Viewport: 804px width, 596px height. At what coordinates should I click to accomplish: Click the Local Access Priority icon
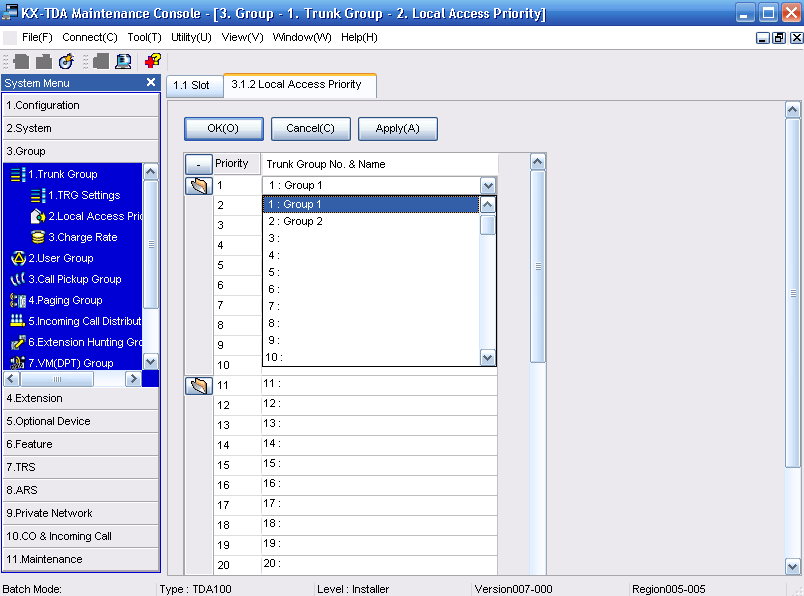[38, 216]
